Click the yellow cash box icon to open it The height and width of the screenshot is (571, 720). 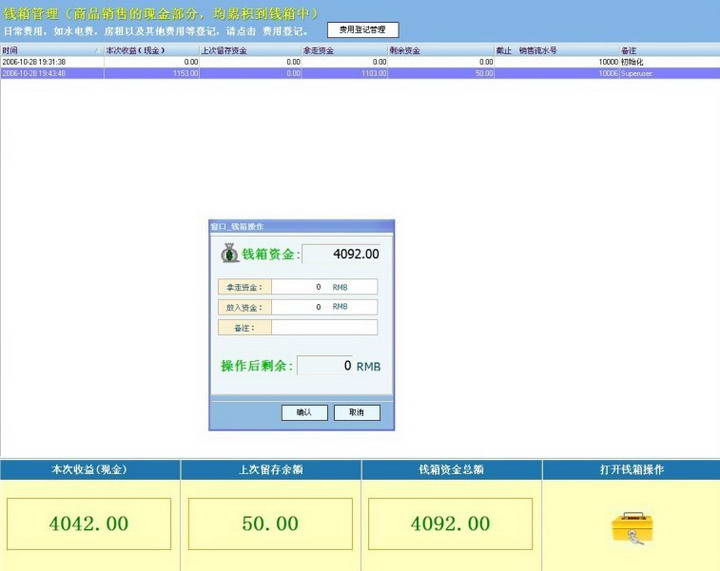[x=632, y=528]
